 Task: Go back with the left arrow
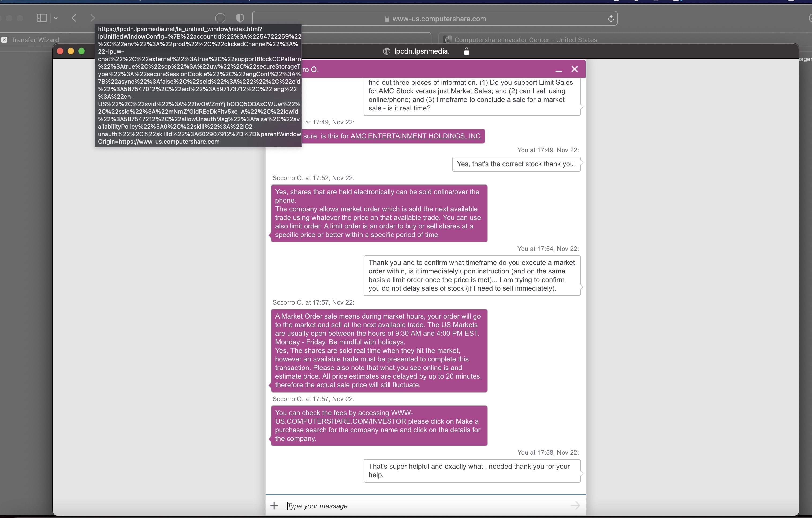pyautogui.click(x=74, y=18)
